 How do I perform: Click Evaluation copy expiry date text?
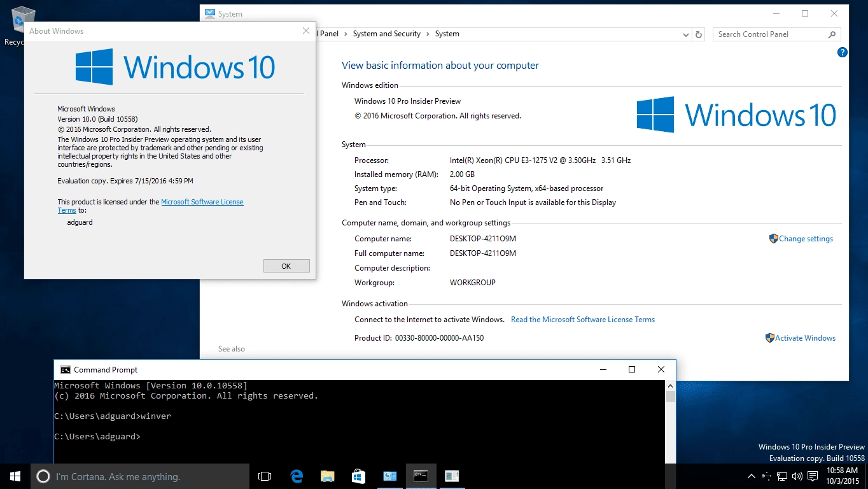pyautogui.click(x=125, y=181)
